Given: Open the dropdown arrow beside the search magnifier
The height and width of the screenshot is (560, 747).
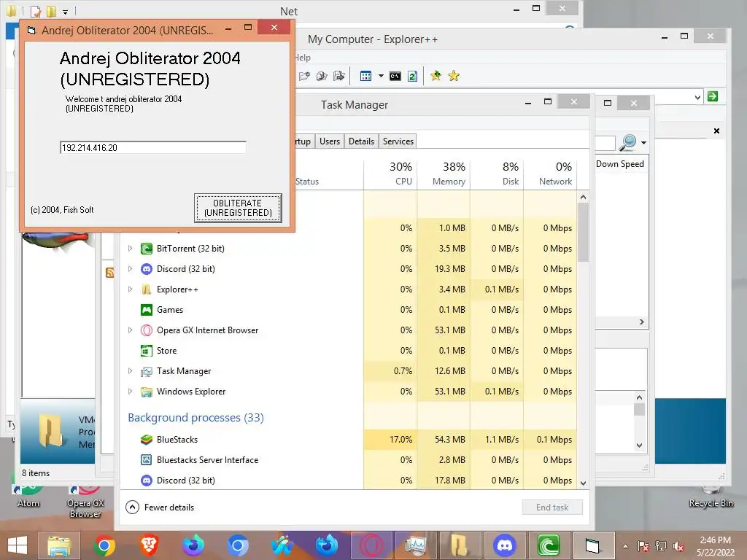Looking at the screenshot, I should click(643, 143).
